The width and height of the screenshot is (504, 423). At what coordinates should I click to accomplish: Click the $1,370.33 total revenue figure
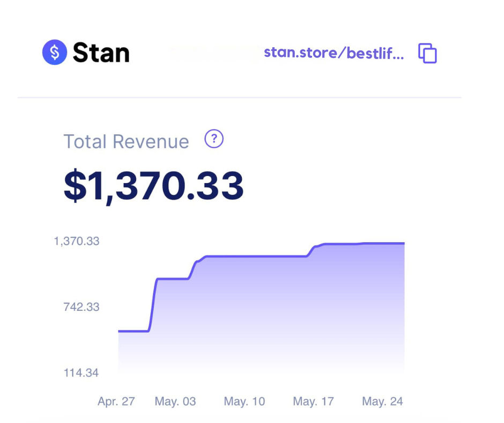tap(154, 185)
